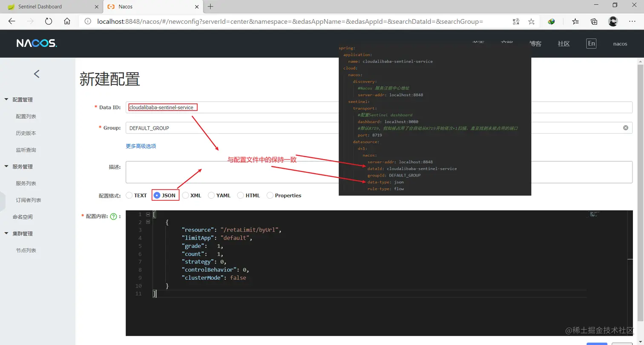The height and width of the screenshot is (345, 644).
Task: Expand 更多高级选项 advanced options
Action: click(x=141, y=146)
